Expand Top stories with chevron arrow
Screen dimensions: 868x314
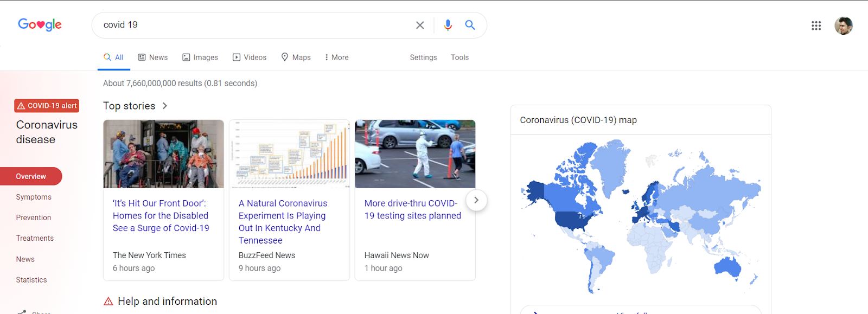pyautogui.click(x=165, y=106)
